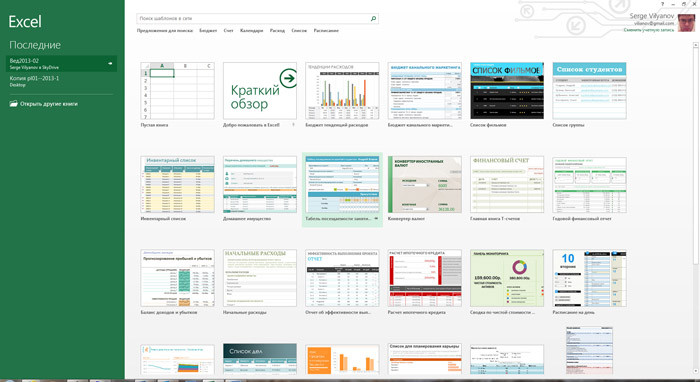Pin the Табель посещаемости template
The height and width of the screenshot is (382, 700).
pos(375,219)
